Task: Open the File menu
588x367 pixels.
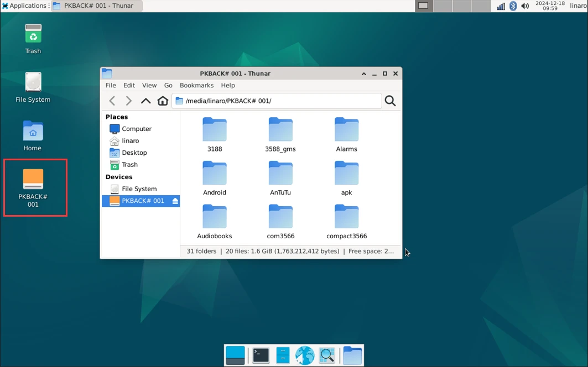Action: (x=111, y=85)
